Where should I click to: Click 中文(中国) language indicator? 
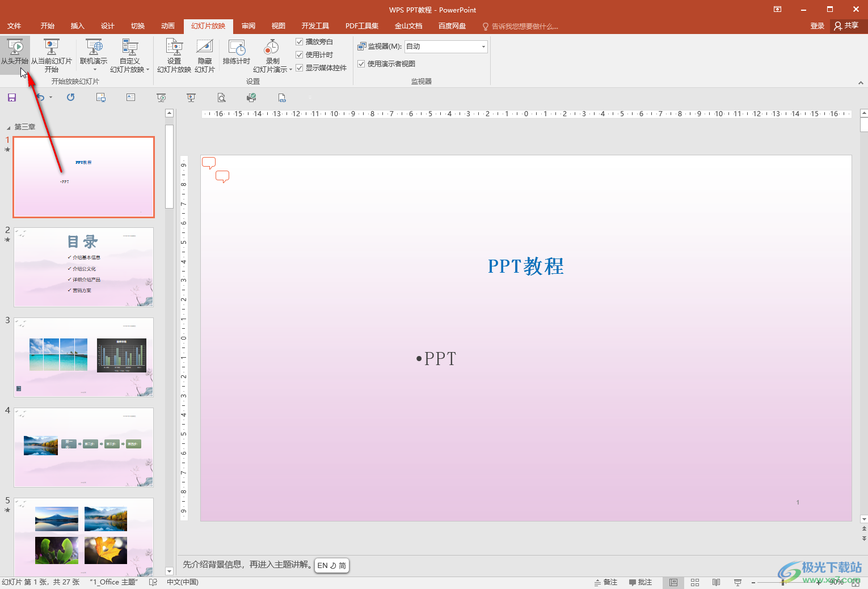(x=183, y=582)
